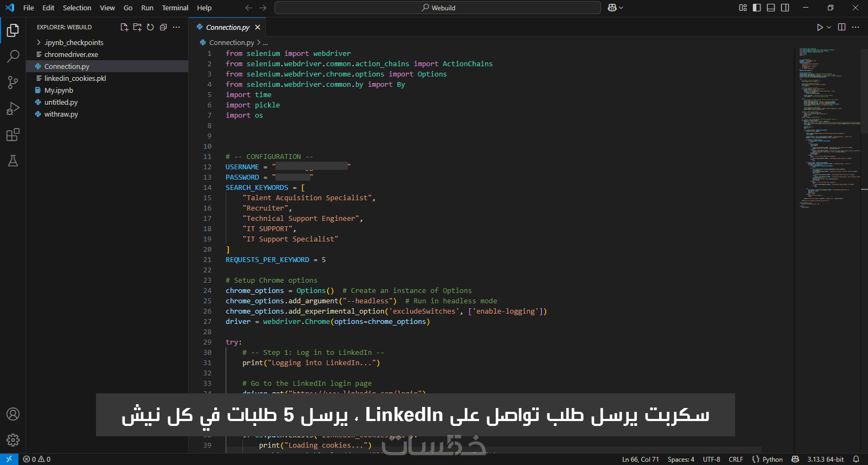Open the remote window indicator
Viewport: 868px width, 465px height.
(x=9, y=459)
